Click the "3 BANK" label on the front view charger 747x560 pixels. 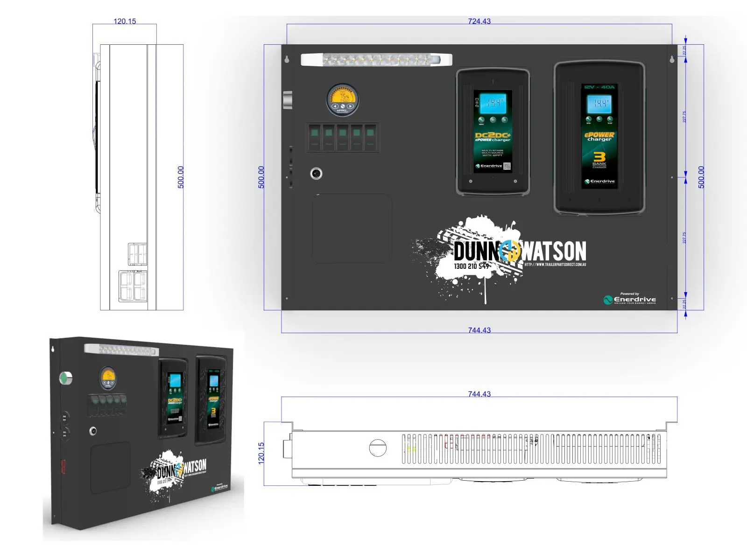click(x=599, y=159)
